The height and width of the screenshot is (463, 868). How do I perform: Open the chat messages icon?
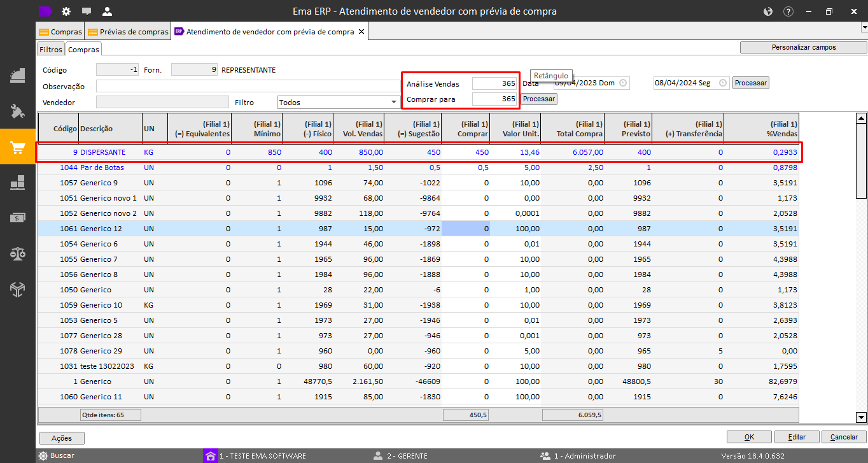pyautogui.click(x=87, y=11)
